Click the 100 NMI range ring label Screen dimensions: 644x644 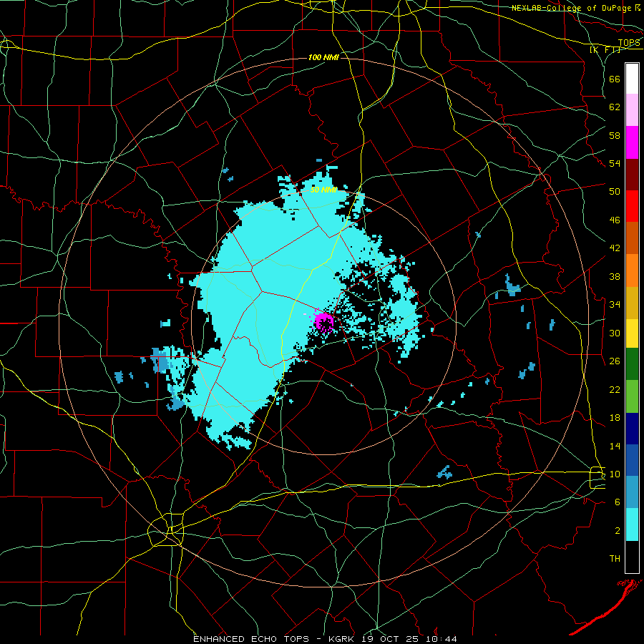pyautogui.click(x=323, y=57)
